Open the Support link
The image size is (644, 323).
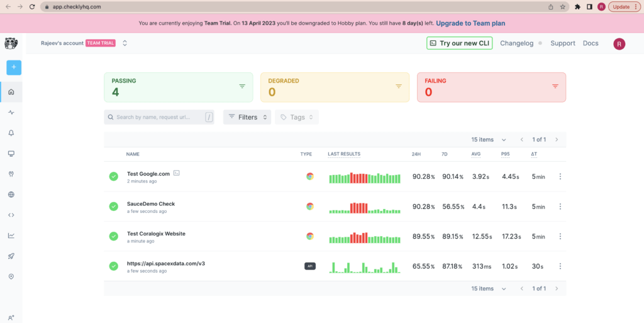pyautogui.click(x=563, y=43)
